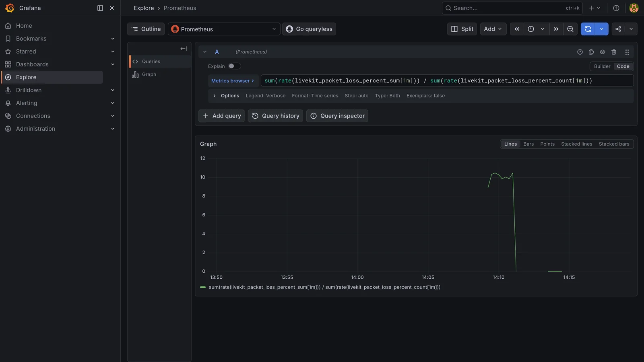The height and width of the screenshot is (362, 644).
Task: Close the navigation menu
Action: [x=112, y=8]
